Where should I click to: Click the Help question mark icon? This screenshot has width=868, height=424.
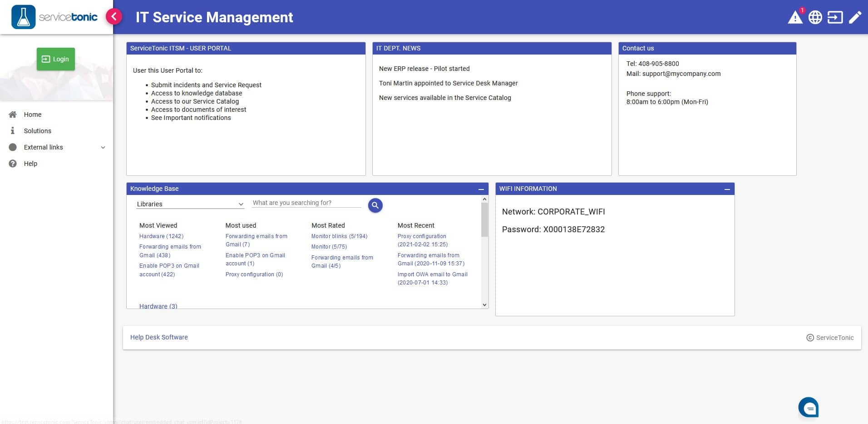[12, 163]
